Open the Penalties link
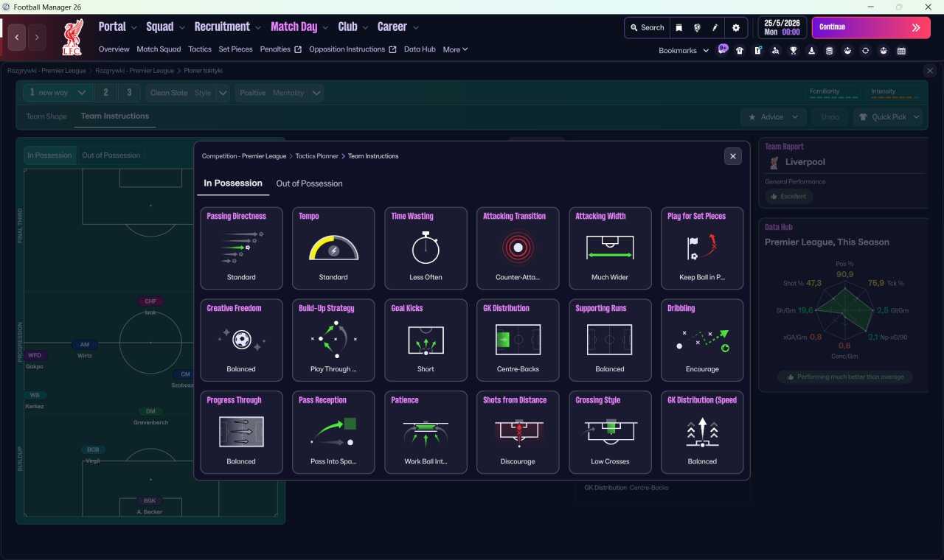 click(281, 49)
